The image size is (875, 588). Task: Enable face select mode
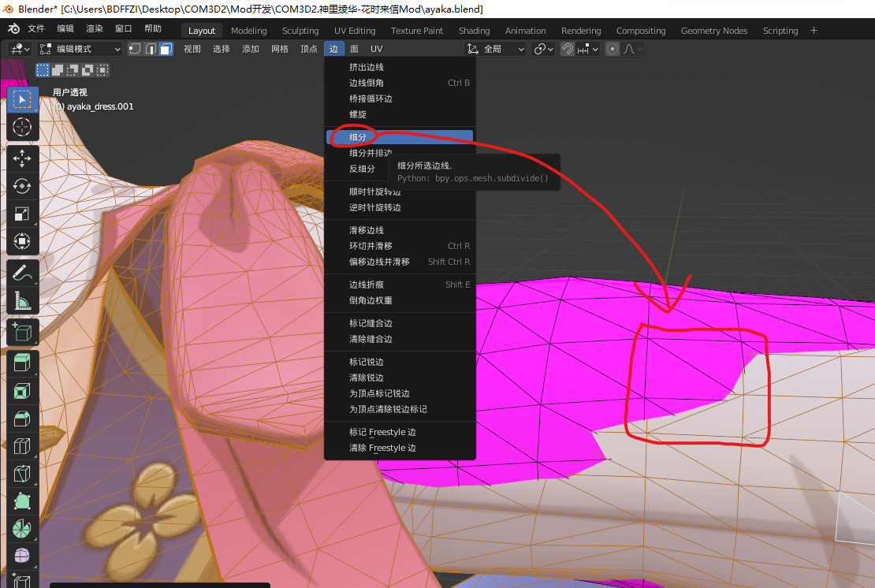click(x=166, y=48)
